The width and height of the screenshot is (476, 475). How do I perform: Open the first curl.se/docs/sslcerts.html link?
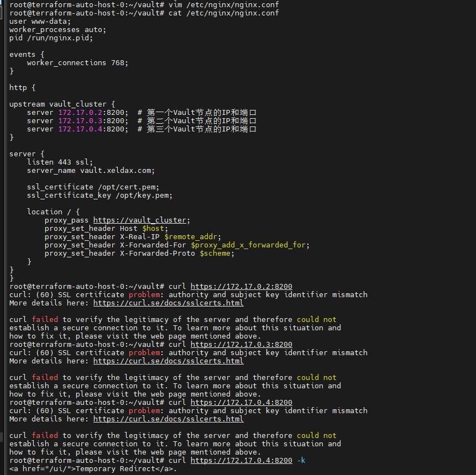click(x=168, y=303)
